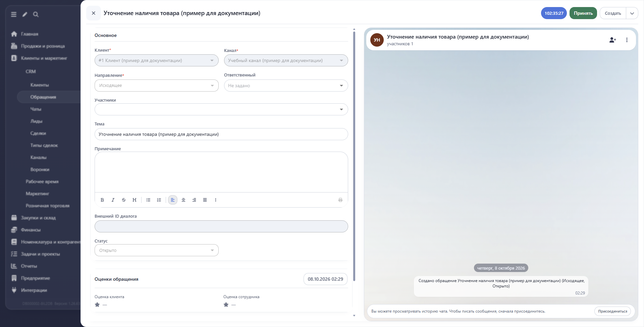644x327 pixels.
Task: Open the Канал dropdown
Action: click(286, 60)
